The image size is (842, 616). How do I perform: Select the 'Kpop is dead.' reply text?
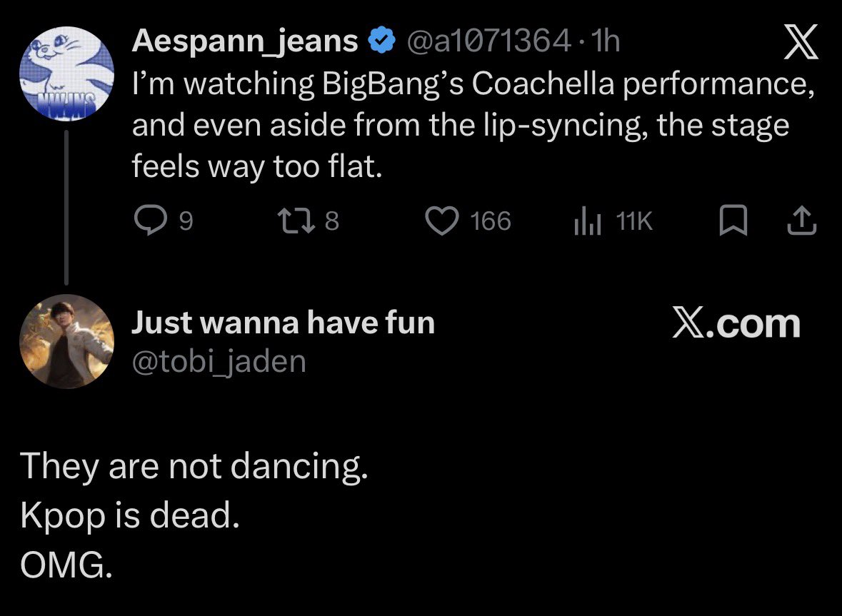point(129,517)
